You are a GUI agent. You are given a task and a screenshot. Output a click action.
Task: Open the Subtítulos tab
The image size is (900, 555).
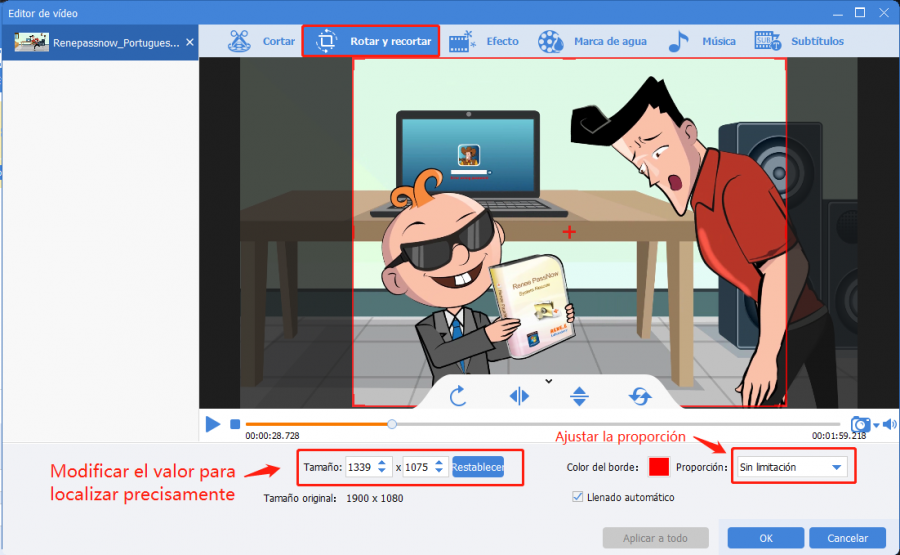tap(799, 41)
